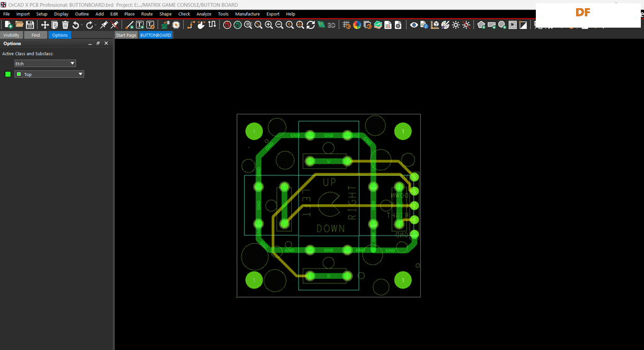644x350 pixels.
Task: Open the Export menu
Action: pyautogui.click(x=273, y=14)
